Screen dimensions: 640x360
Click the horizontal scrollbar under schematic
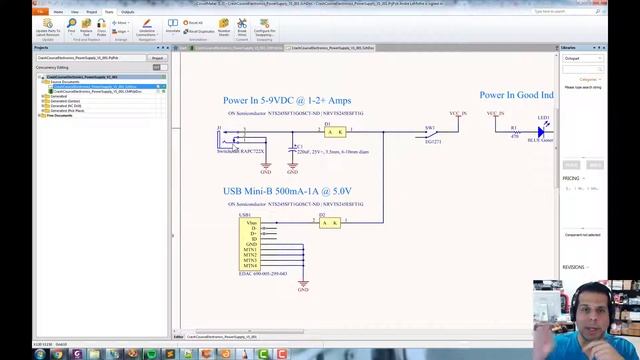(250, 331)
